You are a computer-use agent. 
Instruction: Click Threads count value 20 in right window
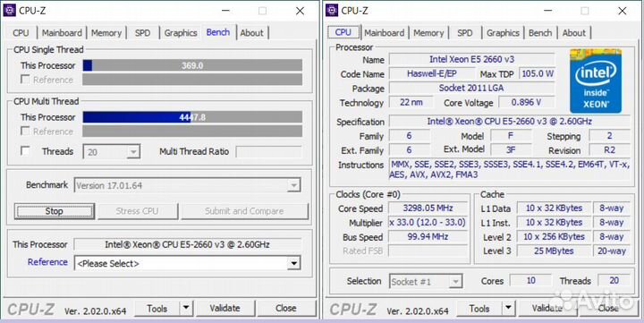click(614, 281)
